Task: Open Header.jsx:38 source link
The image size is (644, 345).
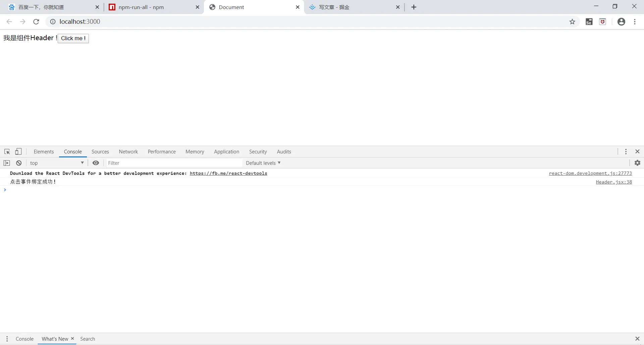Action: (614, 182)
